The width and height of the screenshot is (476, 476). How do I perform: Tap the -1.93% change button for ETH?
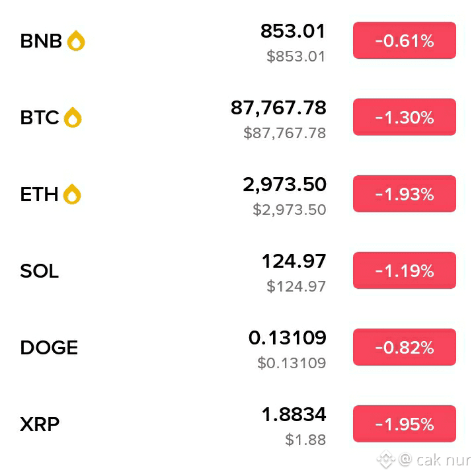(x=405, y=194)
